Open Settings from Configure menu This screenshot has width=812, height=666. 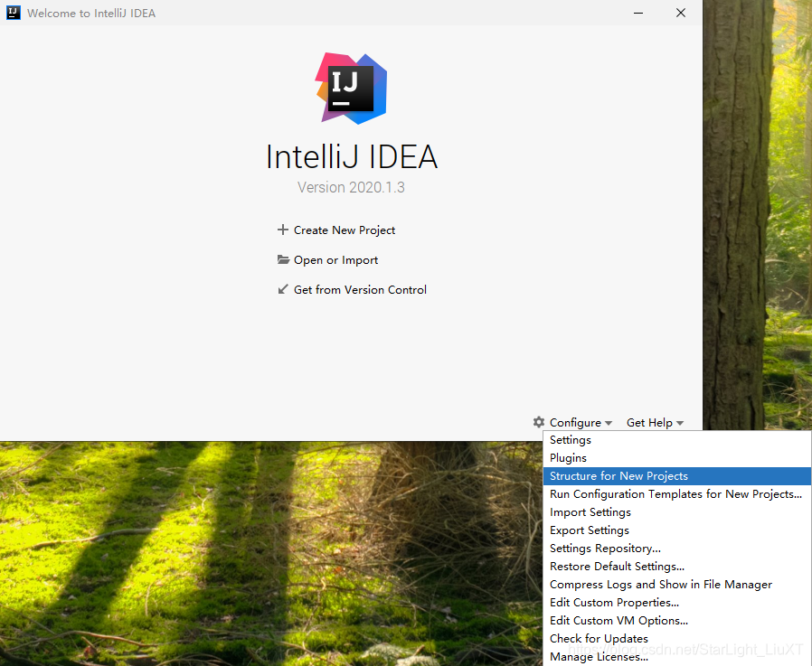pyautogui.click(x=677, y=440)
